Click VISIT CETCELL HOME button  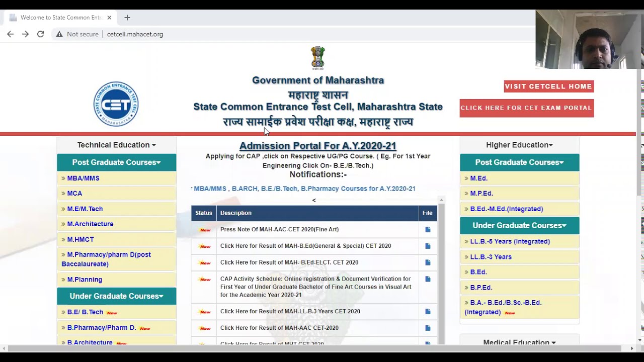[549, 86]
